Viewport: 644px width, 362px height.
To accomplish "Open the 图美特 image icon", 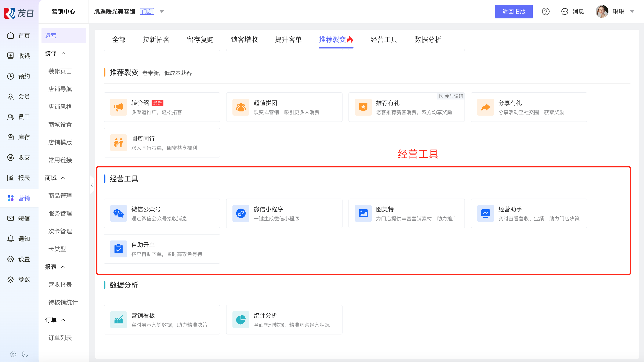I will click(363, 213).
